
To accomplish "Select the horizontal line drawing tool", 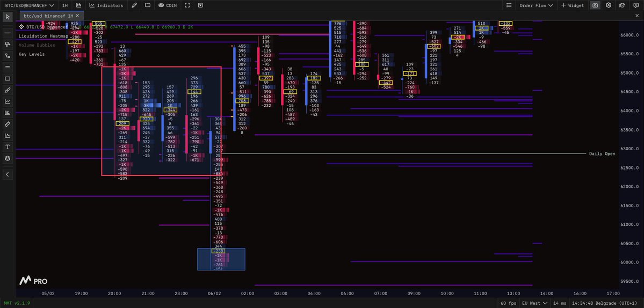I will (8, 32).
